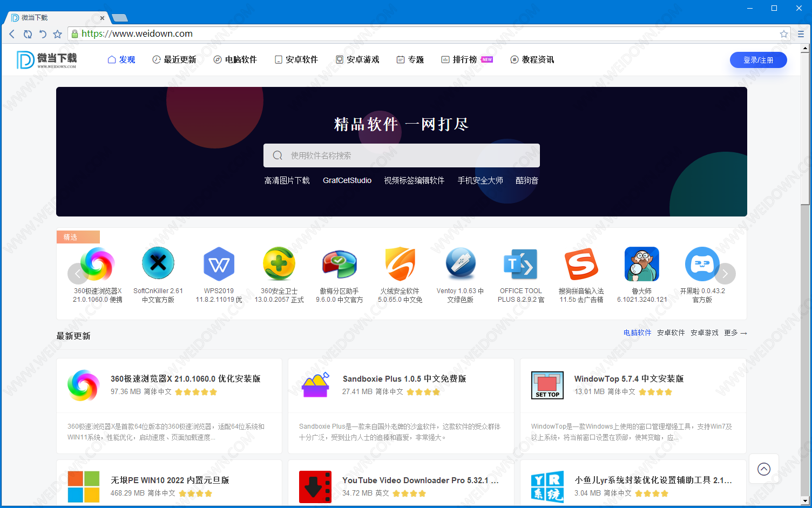Click the 小鱼儿yr系统 app icon
The image size is (812, 508).
click(x=547, y=486)
